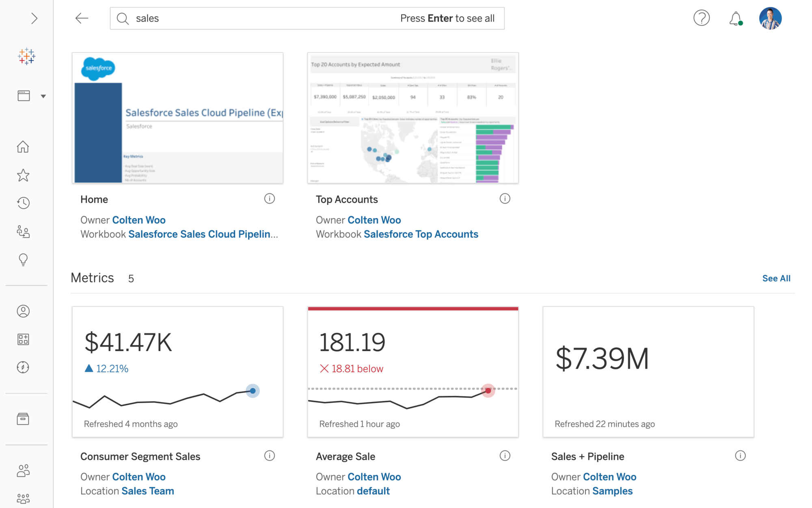Open Salesforce Sales Cloud Pipeline workbook link
Image resolution: width=812 pixels, height=508 pixels.
(203, 234)
